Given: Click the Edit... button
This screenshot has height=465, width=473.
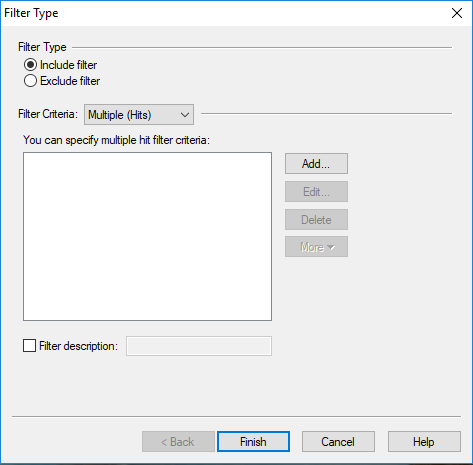Looking at the screenshot, I should [x=316, y=192].
